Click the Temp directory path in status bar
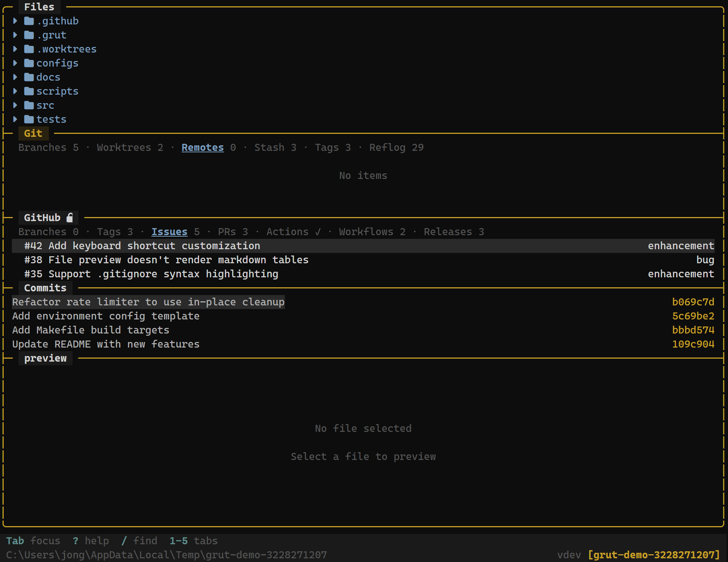Viewport: 728px width, 562px height. coord(166,555)
